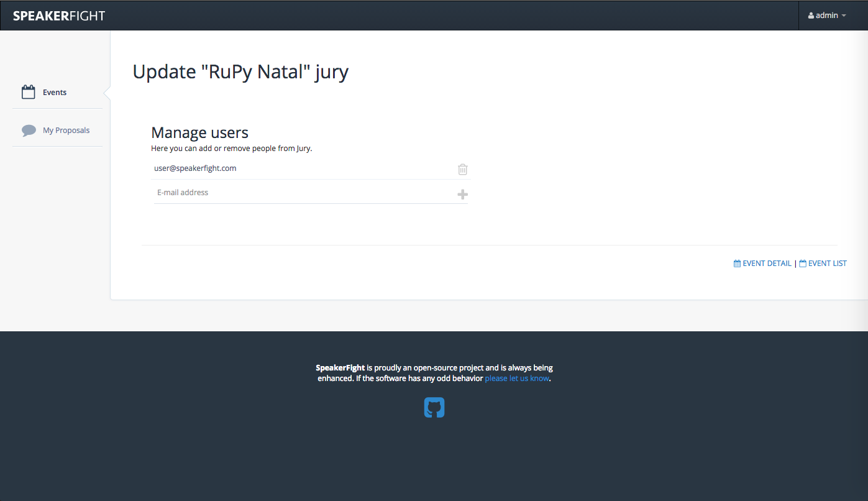Open the GitHub icon in footer

click(434, 408)
